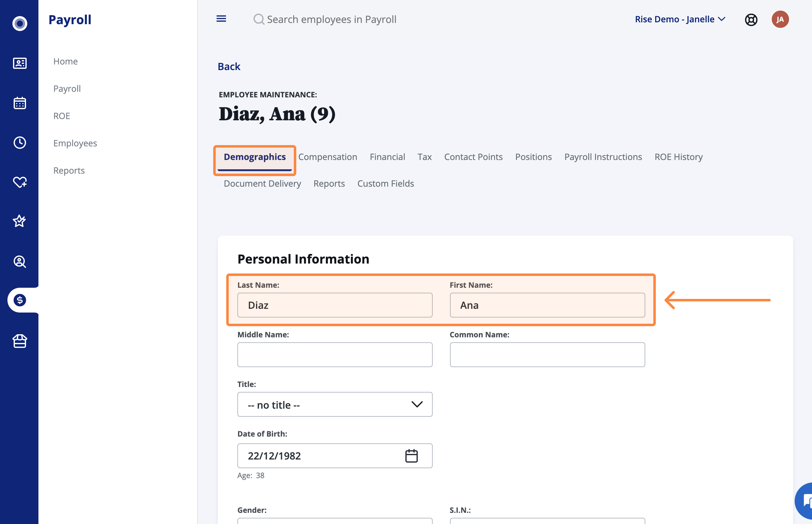Switch to the Tax tab

[x=424, y=157]
